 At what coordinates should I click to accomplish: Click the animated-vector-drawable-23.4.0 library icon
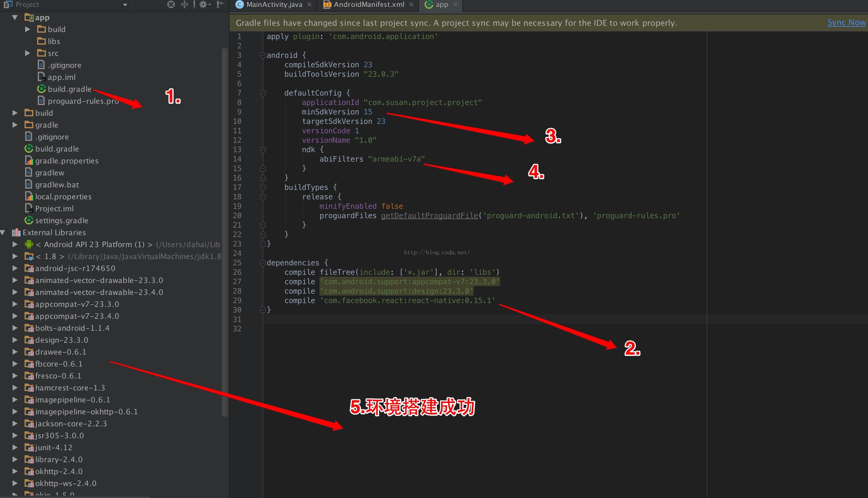(29, 292)
